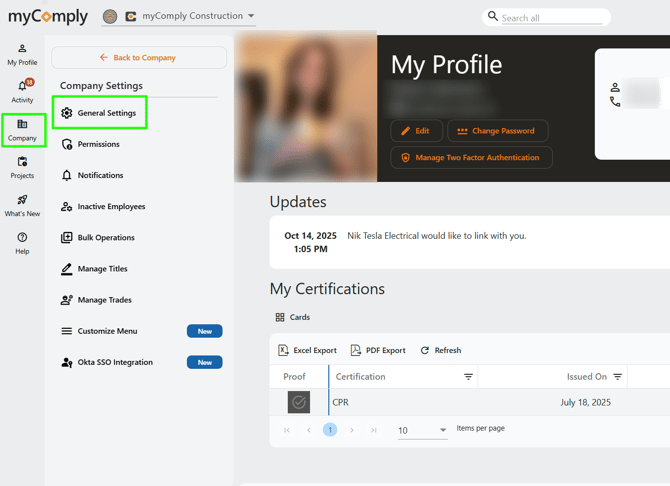This screenshot has height=486, width=670.
Task: Click Excel Export
Action: (307, 351)
